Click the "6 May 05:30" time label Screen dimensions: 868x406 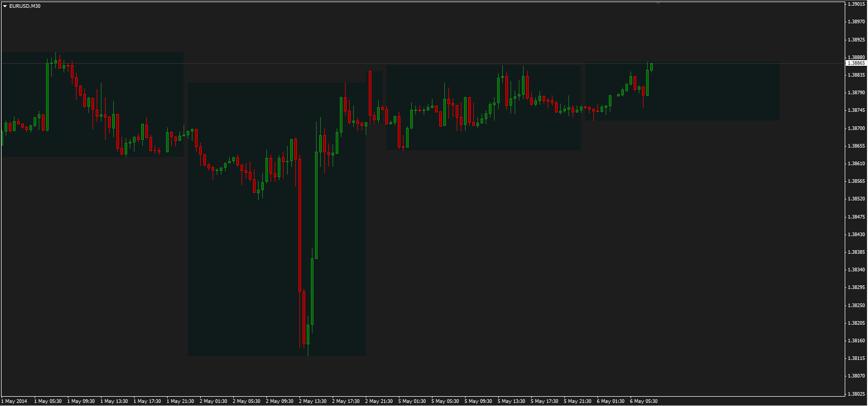(x=644, y=401)
